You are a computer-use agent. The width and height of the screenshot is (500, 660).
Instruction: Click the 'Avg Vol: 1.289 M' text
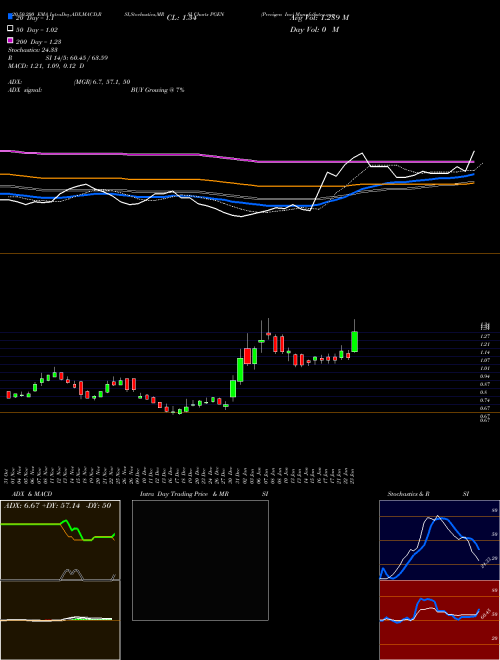tap(319, 18)
